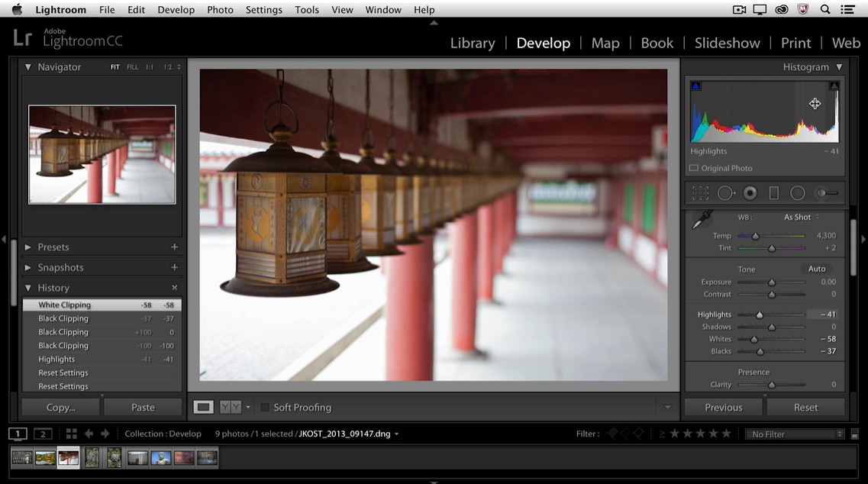Image resolution: width=868 pixels, height=484 pixels.
Task: Click the Reset button
Action: [x=805, y=408]
